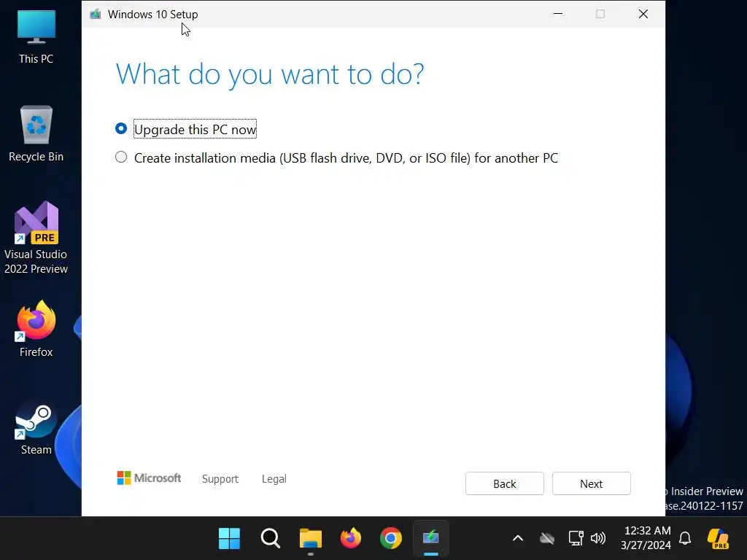Viewport: 747px width, 560px height.
Task: Open the Legal link
Action: (274, 478)
